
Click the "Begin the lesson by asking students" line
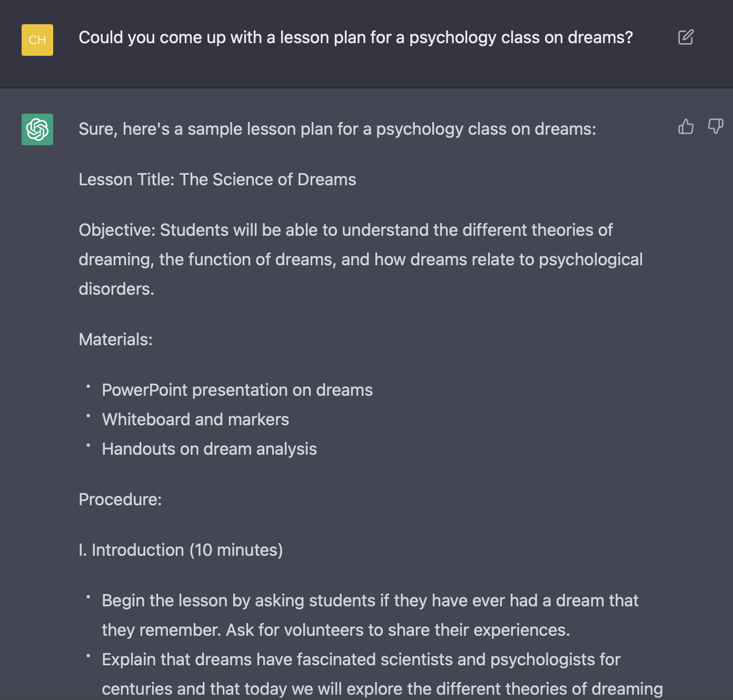pos(370,601)
